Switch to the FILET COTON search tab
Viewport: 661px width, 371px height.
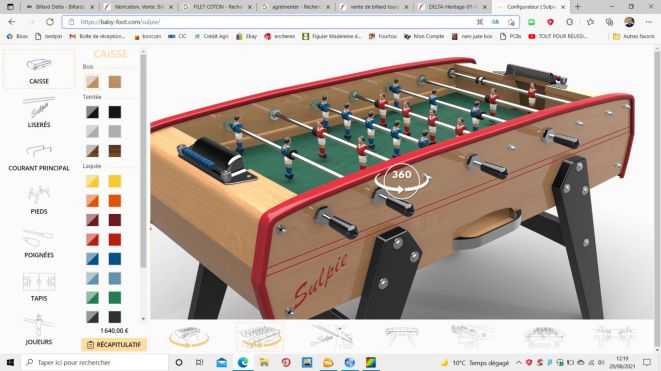(217, 7)
